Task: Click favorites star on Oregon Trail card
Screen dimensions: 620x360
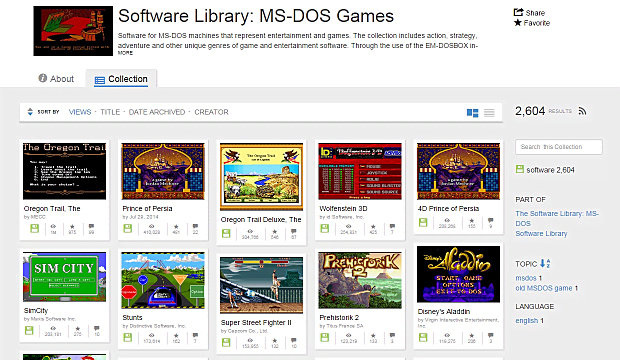Action: pyautogui.click(x=72, y=227)
